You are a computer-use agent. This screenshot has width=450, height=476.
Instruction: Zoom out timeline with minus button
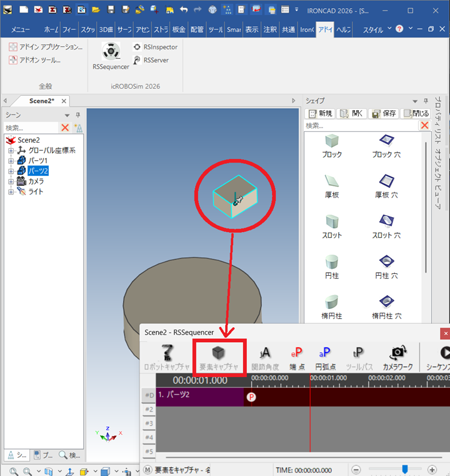click(356, 470)
